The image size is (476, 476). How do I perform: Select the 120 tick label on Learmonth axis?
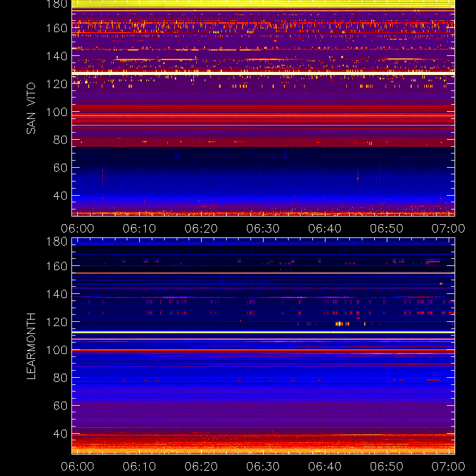57,322
